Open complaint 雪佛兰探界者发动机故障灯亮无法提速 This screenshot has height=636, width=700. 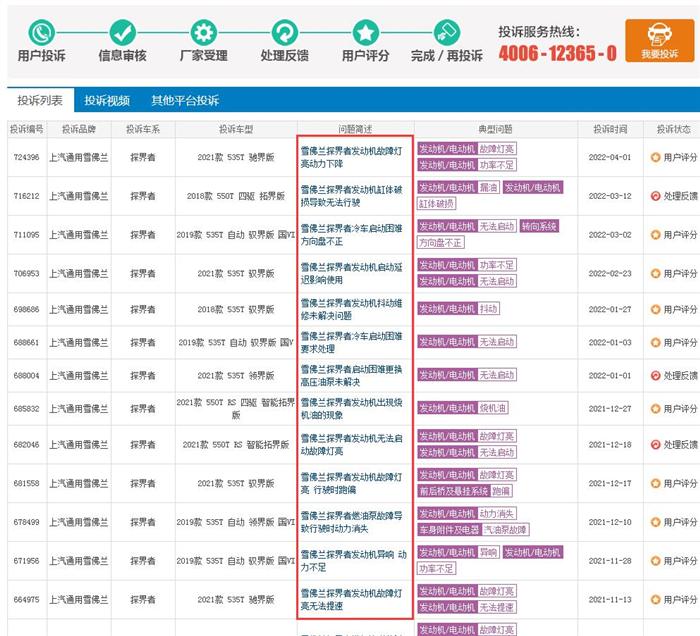coord(351,599)
